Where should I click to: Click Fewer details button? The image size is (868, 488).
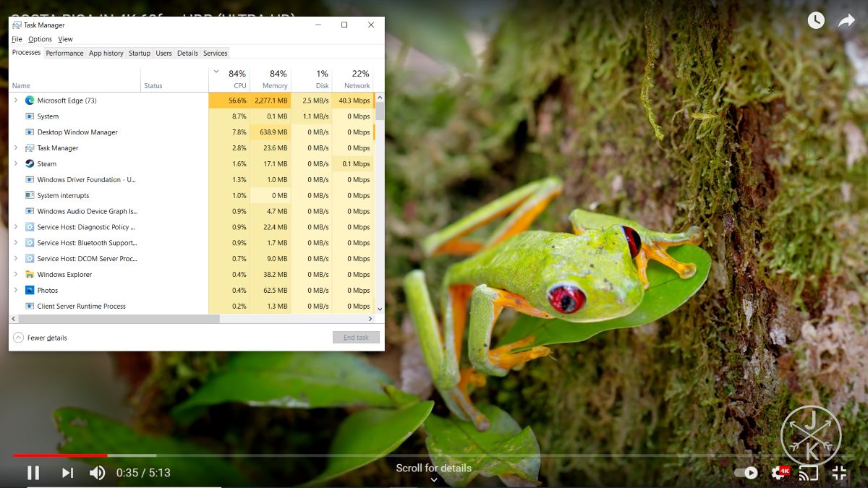(x=41, y=338)
